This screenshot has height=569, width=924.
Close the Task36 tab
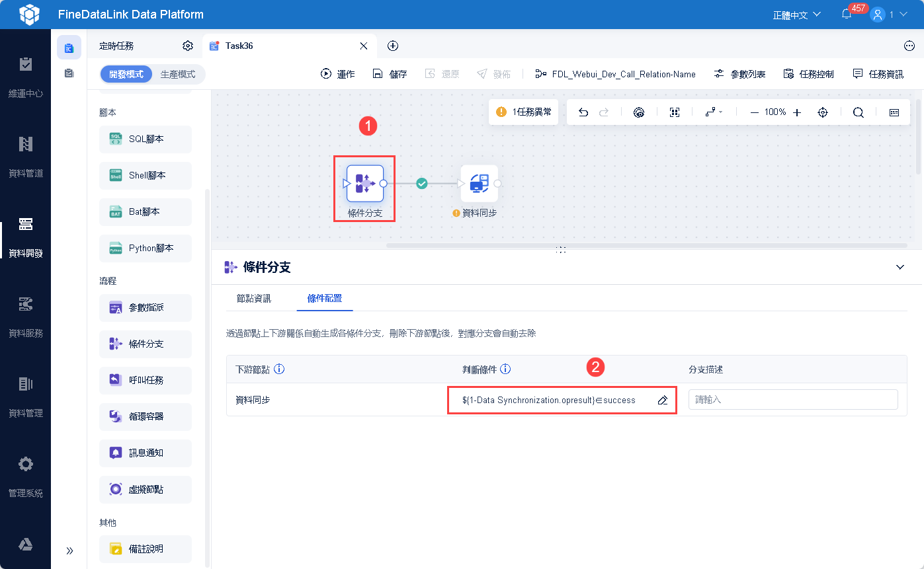pyautogui.click(x=363, y=46)
